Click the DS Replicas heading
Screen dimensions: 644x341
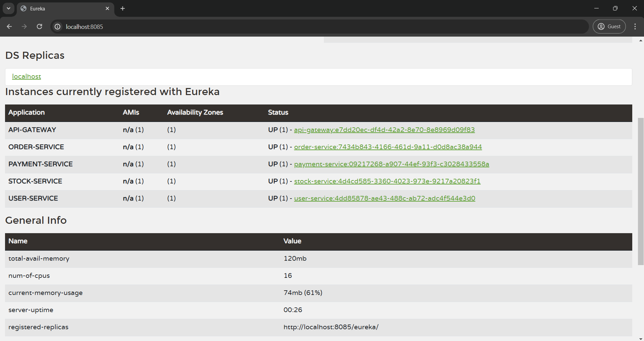click(35, 55)
